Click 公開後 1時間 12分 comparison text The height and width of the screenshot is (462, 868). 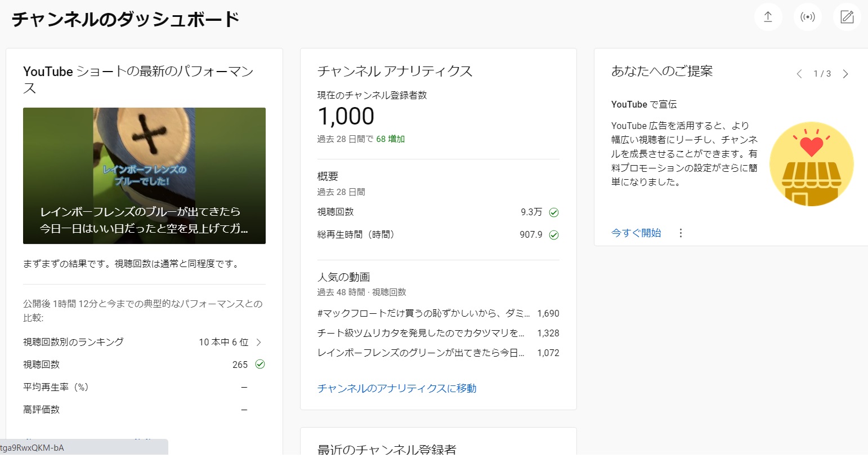[x=143, y=310]
